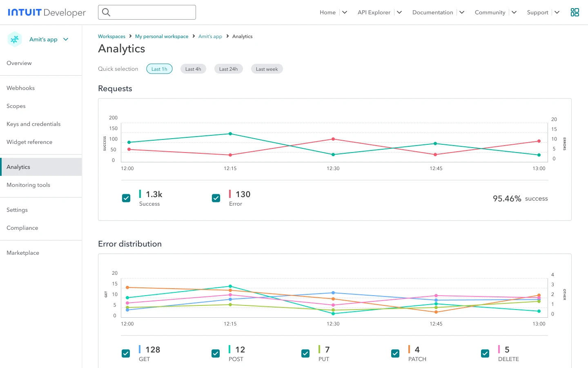This screenshot has width=588, height=368.
Task: Toggle the Success series checkbox
Action: 126,198
